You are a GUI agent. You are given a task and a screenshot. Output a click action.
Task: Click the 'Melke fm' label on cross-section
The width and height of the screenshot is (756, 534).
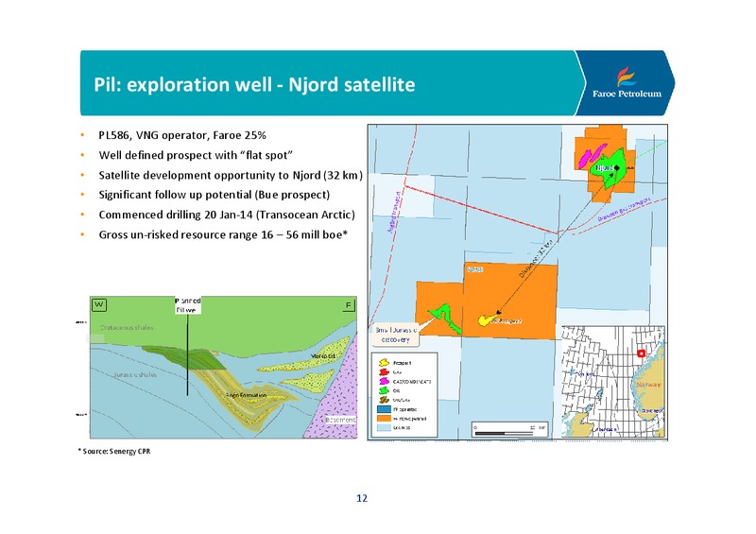322,356
